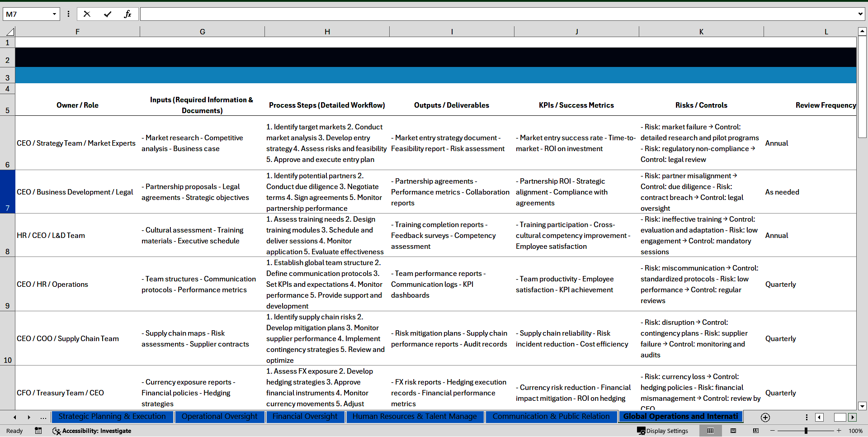The width and height of the screenshot is (868, 437).
Task: Open the Financial Oversight sheet tab
Action: (x=305, y=417)
